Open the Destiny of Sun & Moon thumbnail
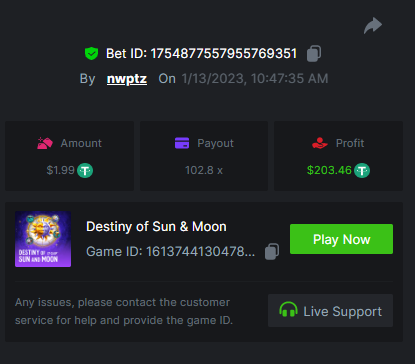Screen dimensions: 415x364 43,239
